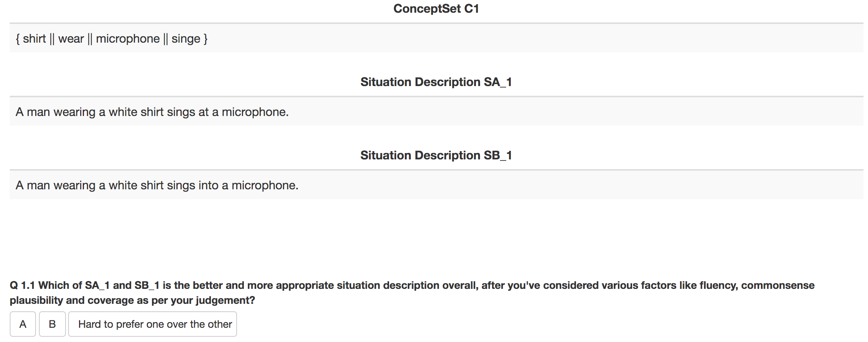
Task: Click the sentence containing "sings into a microphone"
Action: (x=157, y=185)
